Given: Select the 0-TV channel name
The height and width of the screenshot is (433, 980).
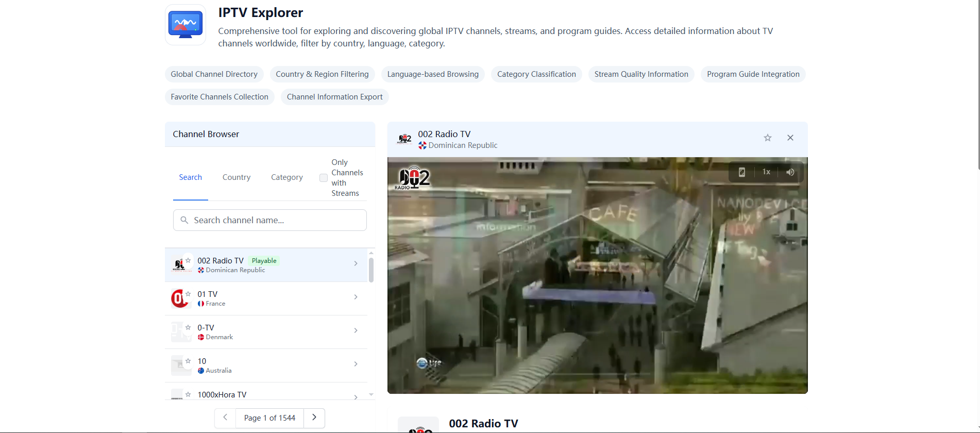Looking at the screenshot, I should 206,328.
